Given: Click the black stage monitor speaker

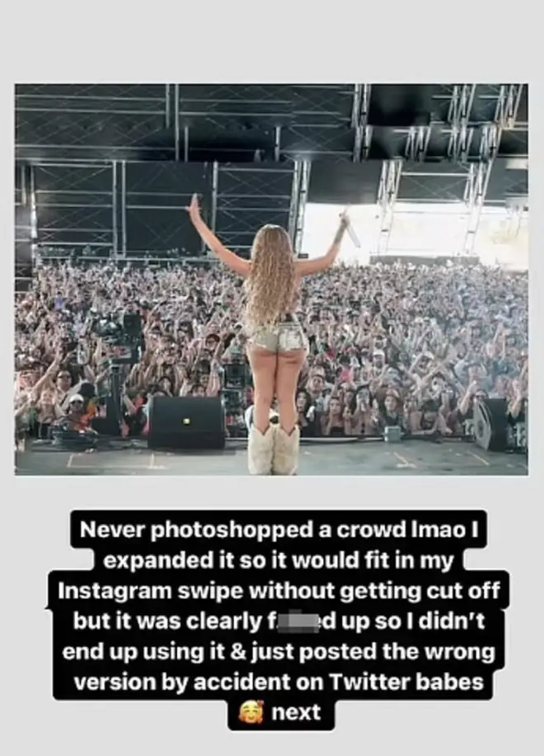Looking at the screenshot, I should (x=186, y=422).
